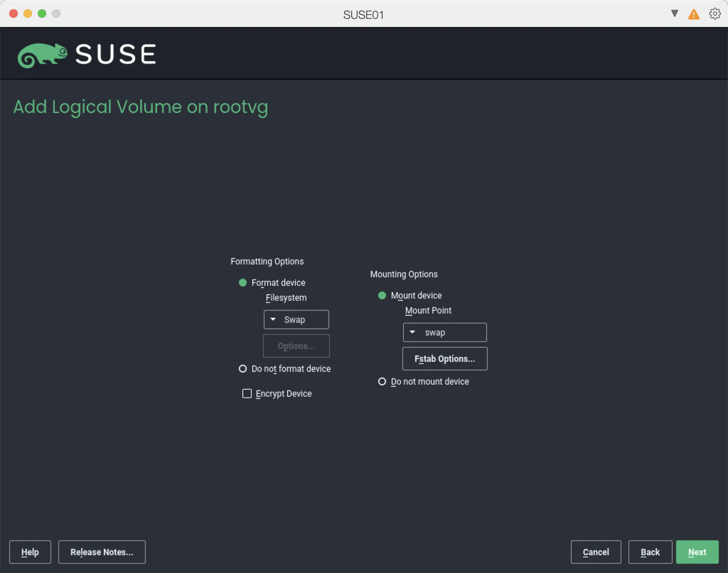The height and width of the screenshot is (573, 728).
Task: Enable the Encrypt Device checkbox
Action: 247,393
